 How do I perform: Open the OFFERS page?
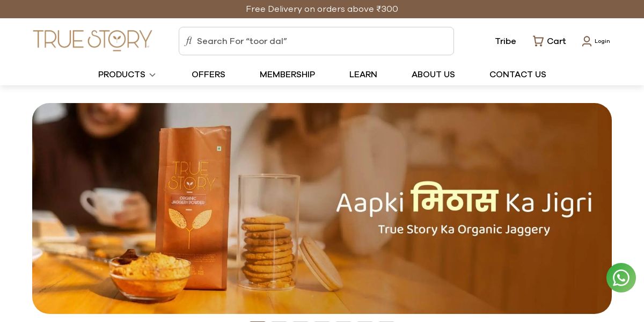[208, 75]
